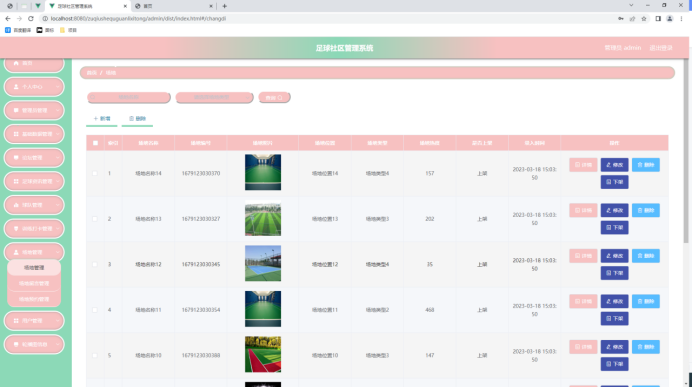This screenshot has width=692, height=388.
Task: Click the icon beside 轮播图信息
Action: (x=16, y=344)
